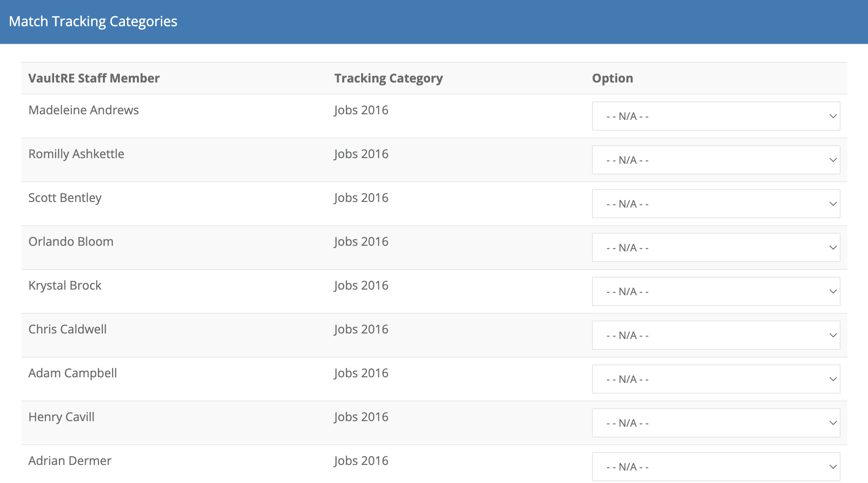The width and height of the screenshot is (868, 483).
Task: Open Option dropdown for Romilly Ashkettle
Action: pyautogui.click(x=716, y=160)
